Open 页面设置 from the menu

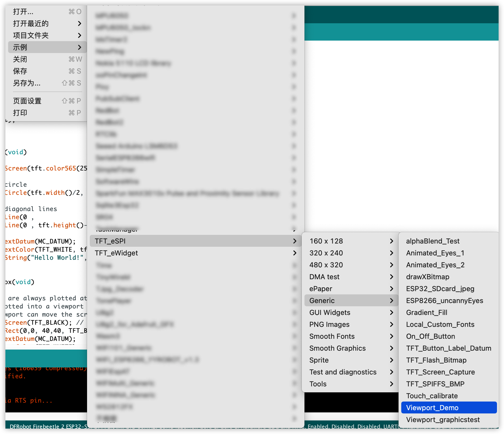(47, 101)
